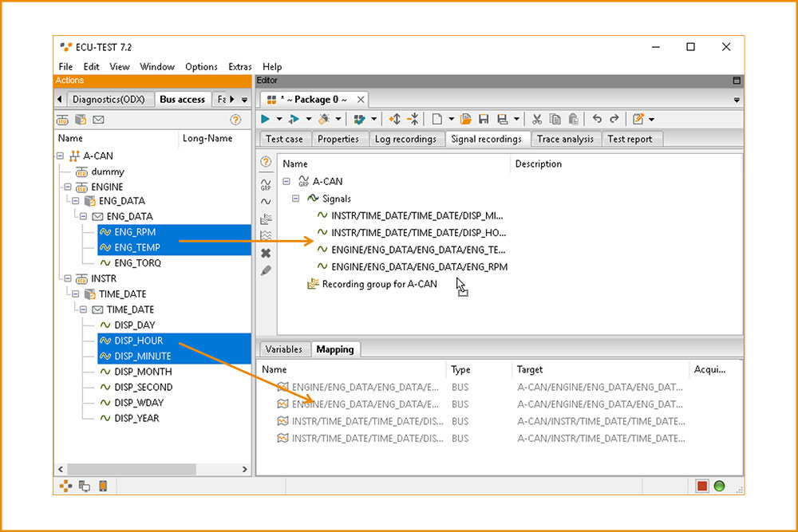Click right arrow of Actions horizontal scrollbar
The image size is (798, 532).
click(244, 469)
